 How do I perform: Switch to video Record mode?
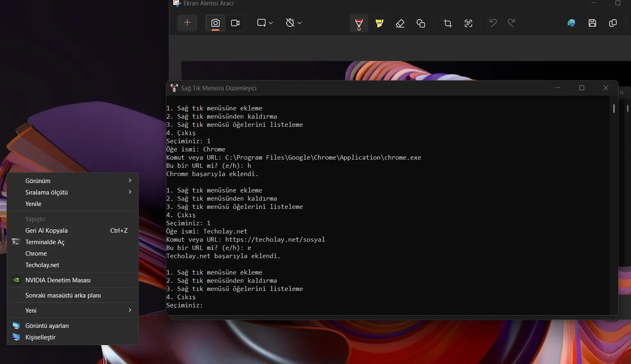[x=235, y=23]
